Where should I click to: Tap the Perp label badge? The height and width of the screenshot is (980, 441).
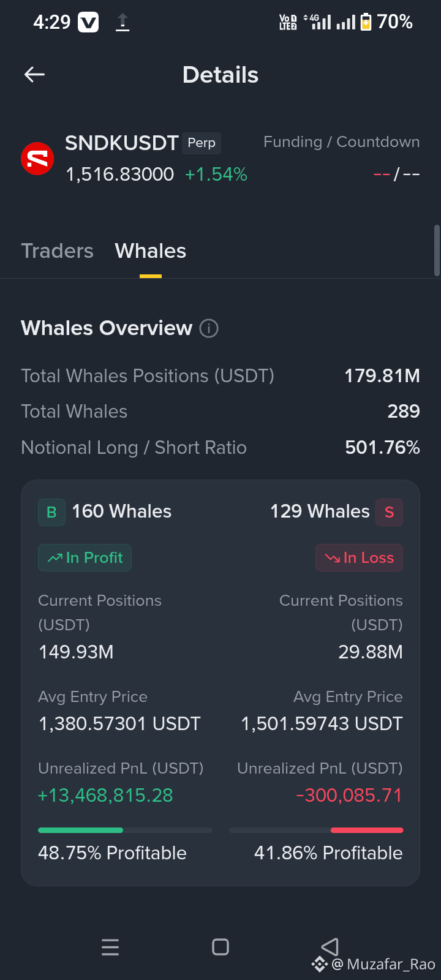[x=202, y=143]
